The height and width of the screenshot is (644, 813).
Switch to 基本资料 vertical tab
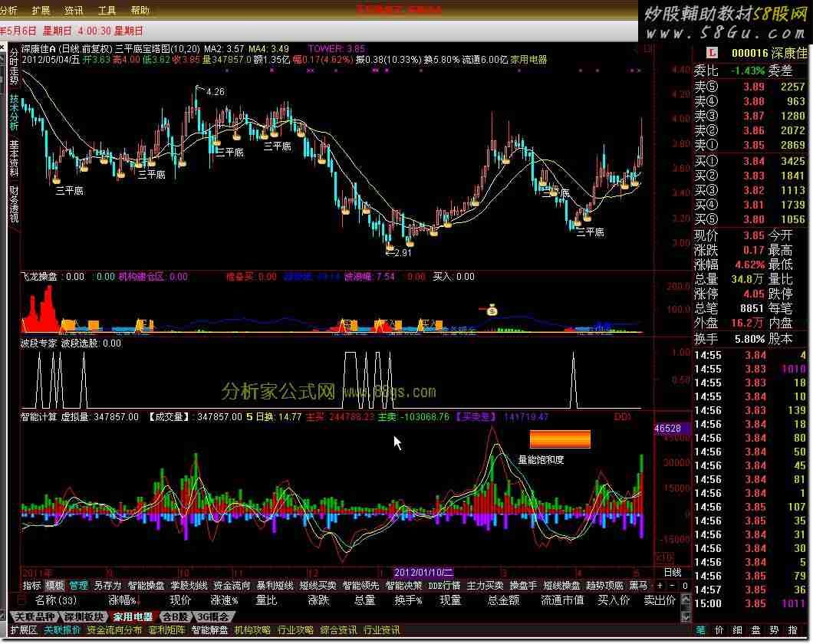pos(14,158)
